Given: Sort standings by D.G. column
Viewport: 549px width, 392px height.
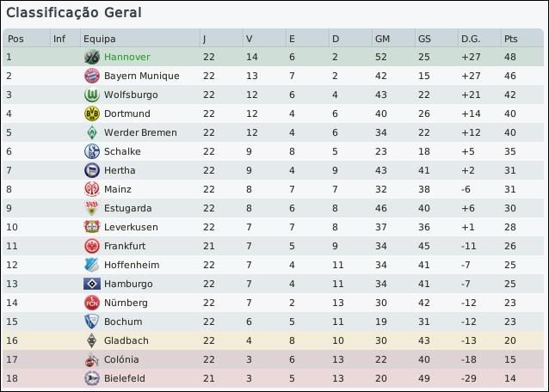Looking at the screenshot, I should pos(471,39).
